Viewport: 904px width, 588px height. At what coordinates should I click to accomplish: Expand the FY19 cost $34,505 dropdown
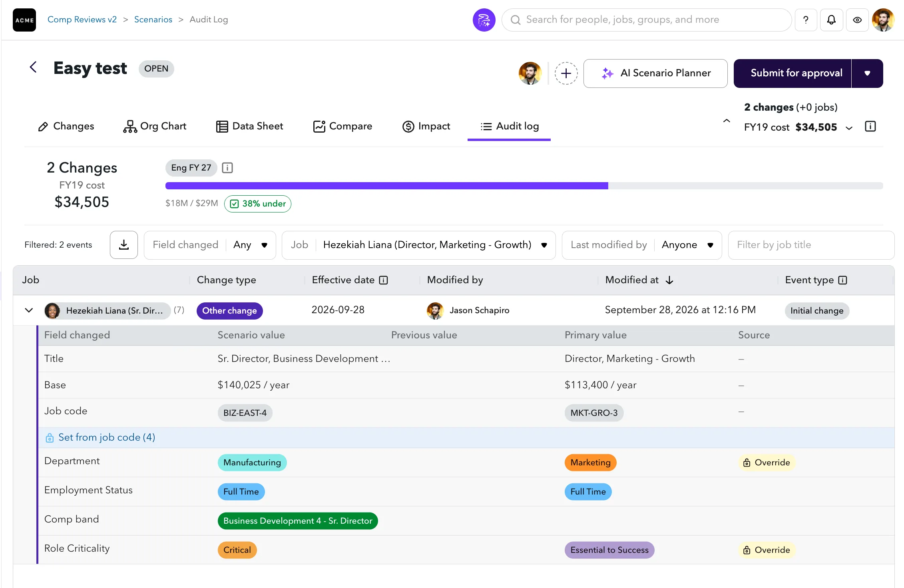click(x=849, y=128)
